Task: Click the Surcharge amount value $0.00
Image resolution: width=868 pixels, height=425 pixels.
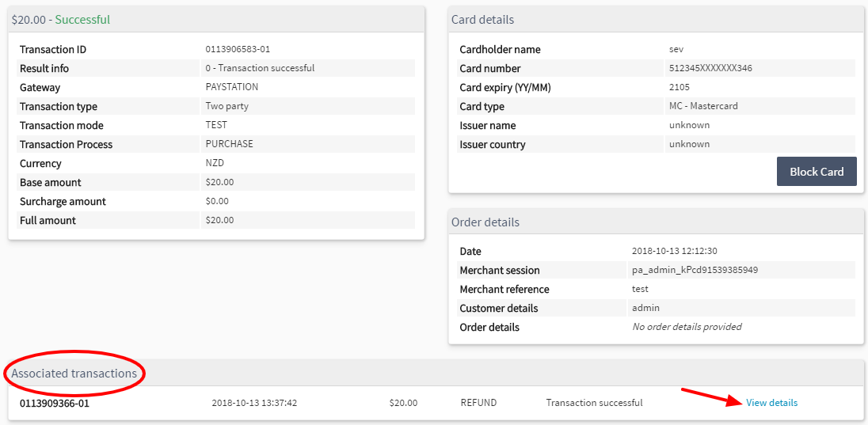Action: click(217, 201)
